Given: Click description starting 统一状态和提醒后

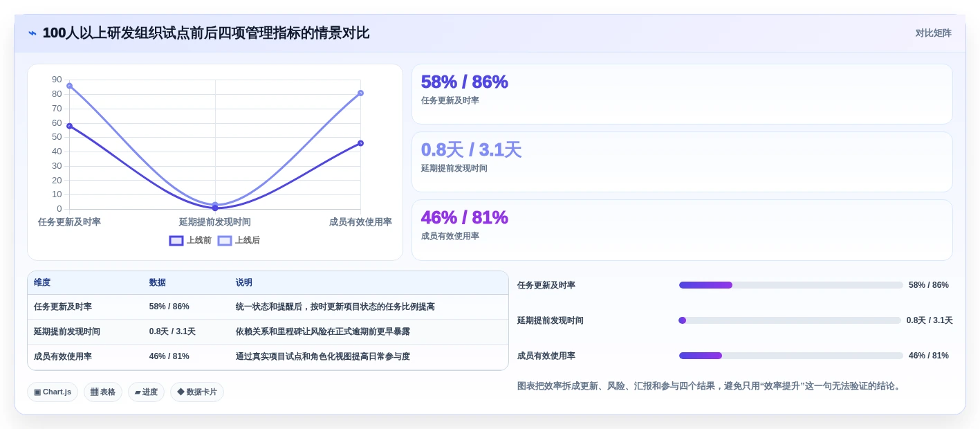Looking at the screenshot, I should tap(335, 307).
